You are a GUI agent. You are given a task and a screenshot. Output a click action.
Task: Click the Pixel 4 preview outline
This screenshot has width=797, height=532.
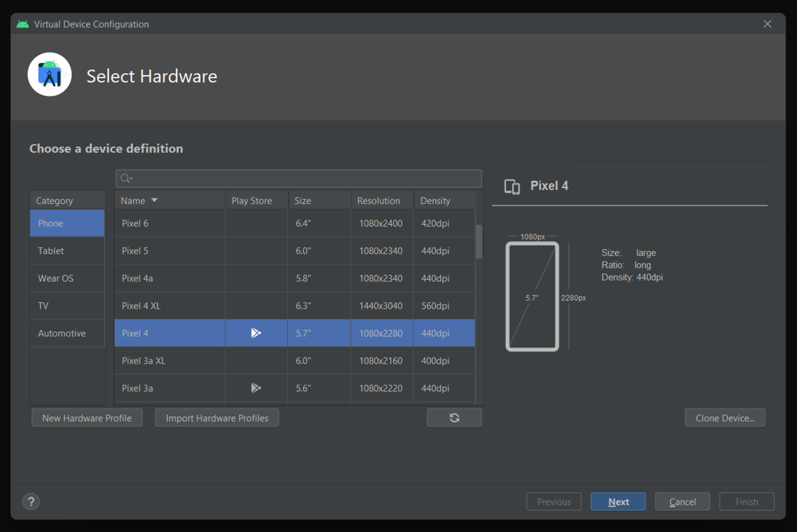point(532,297)
